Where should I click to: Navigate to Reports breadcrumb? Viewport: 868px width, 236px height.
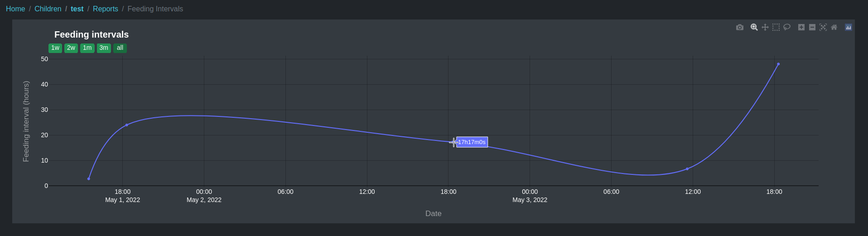pyautogui.click(x=106, y=9)
